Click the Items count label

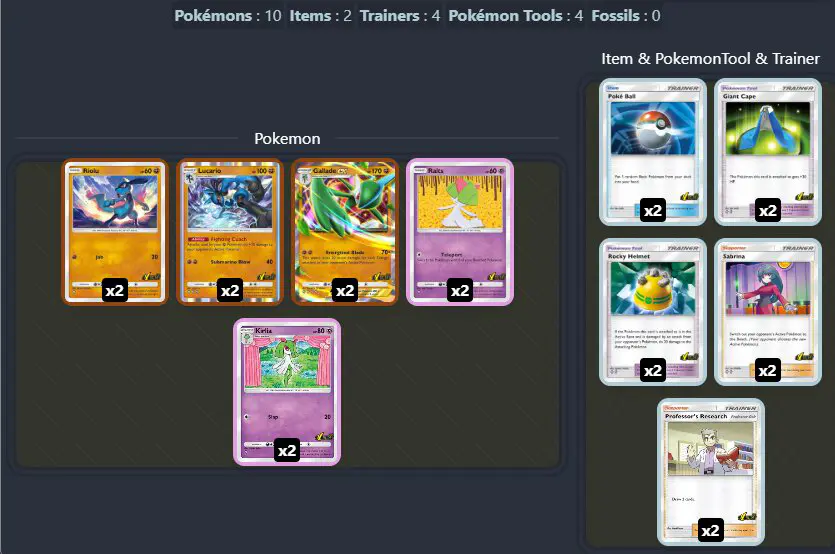321,15
